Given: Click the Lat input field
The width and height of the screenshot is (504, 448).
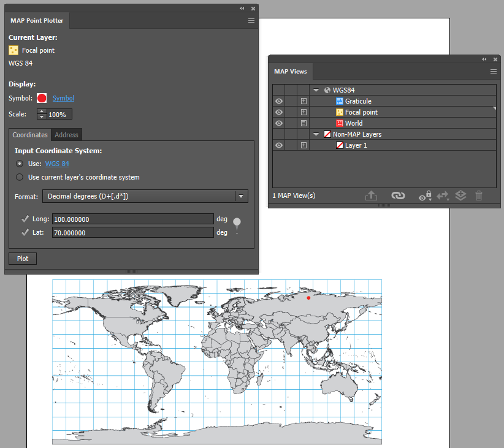Looking at the screenshot, I should click(133, 233).
